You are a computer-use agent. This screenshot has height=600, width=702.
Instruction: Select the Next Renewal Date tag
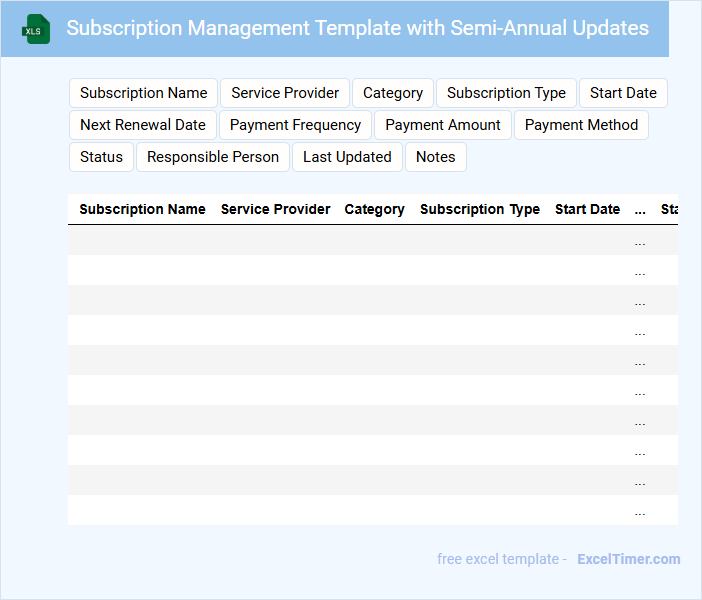point(143,125)
